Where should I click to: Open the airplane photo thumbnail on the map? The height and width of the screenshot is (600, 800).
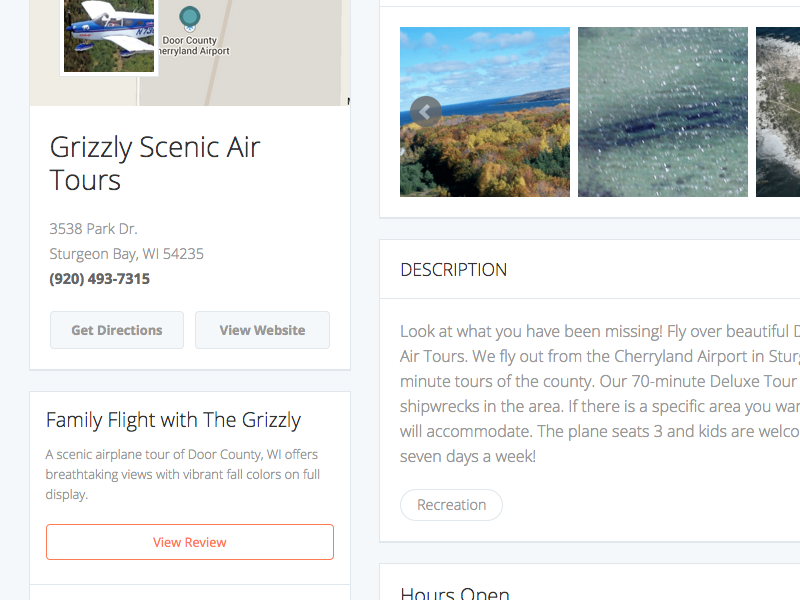(109, 33)
